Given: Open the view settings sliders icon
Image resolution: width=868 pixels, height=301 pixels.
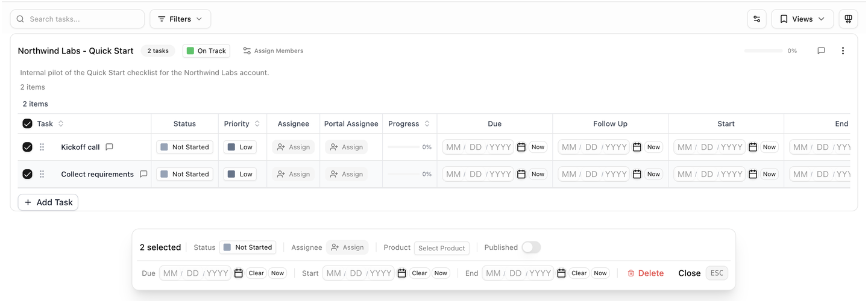Looking at the screenshot, I should 757,19.
